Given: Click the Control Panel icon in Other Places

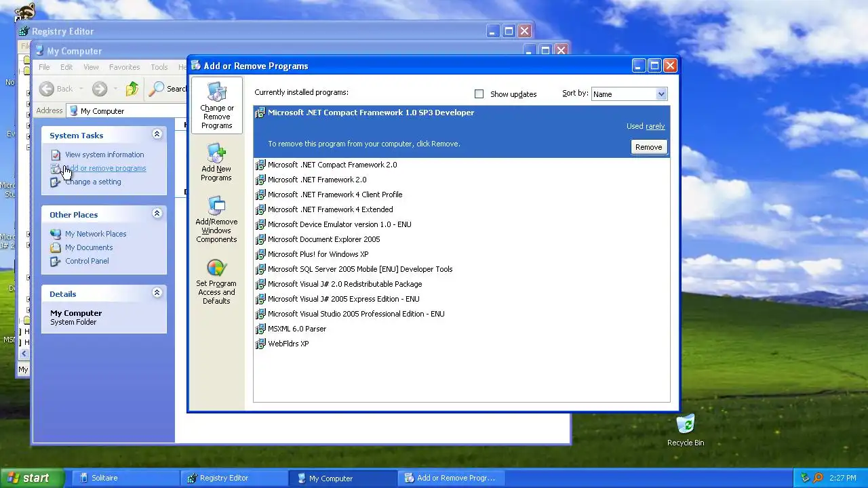Looking at the screenshot, I should (x=56, y=261).
